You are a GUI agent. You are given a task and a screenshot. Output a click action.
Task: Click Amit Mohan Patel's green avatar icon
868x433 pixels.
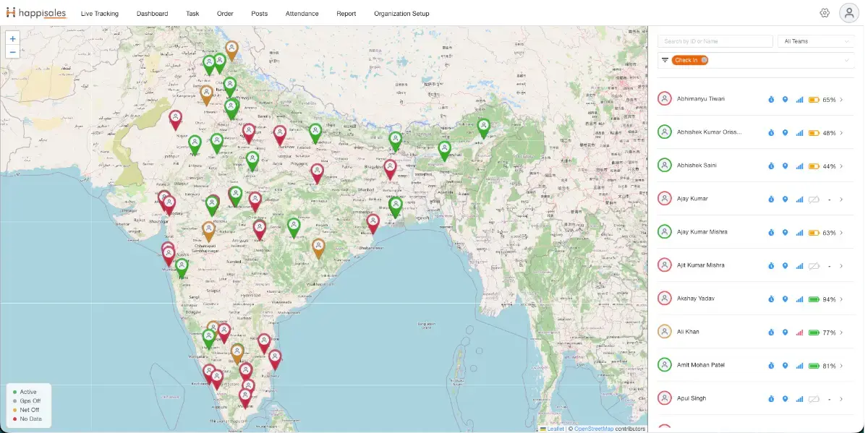point(665,365)
